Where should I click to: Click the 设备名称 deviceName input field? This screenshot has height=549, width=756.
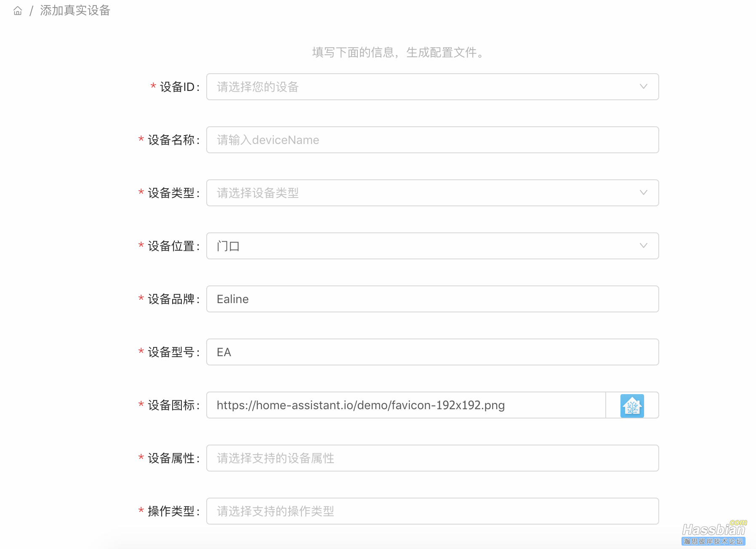pos(432,140)
